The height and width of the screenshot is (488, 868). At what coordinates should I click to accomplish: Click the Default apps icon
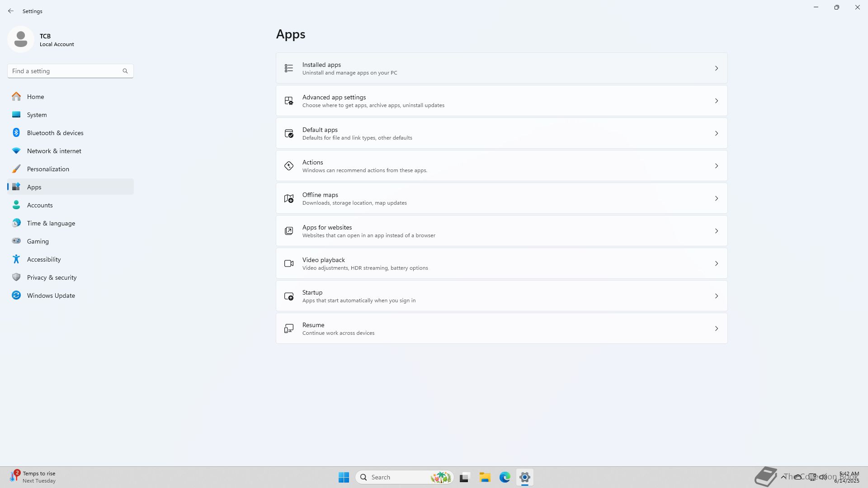click(x=288, y=133)
